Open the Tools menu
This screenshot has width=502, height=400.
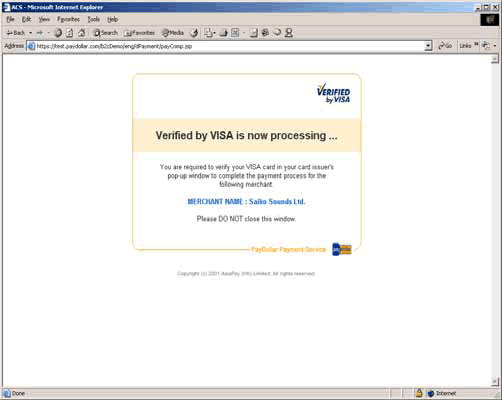(94, 19)
